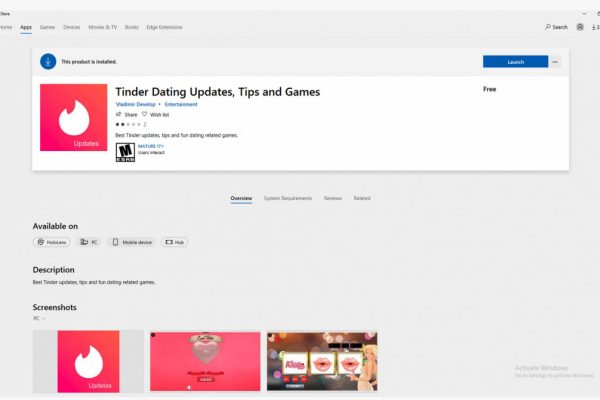Select the HoloLens availability chip
The image size is (600, 400).
52,242
